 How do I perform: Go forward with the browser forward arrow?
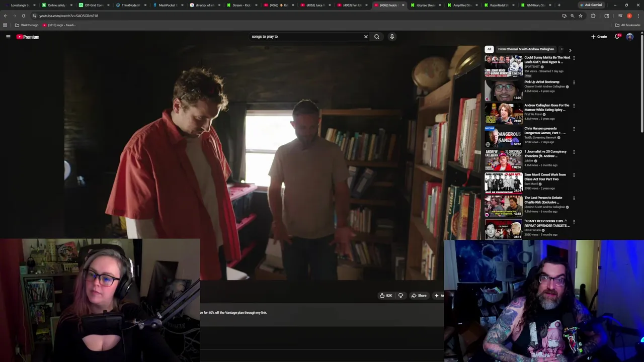pyautogui.click(x=14, y=16)
